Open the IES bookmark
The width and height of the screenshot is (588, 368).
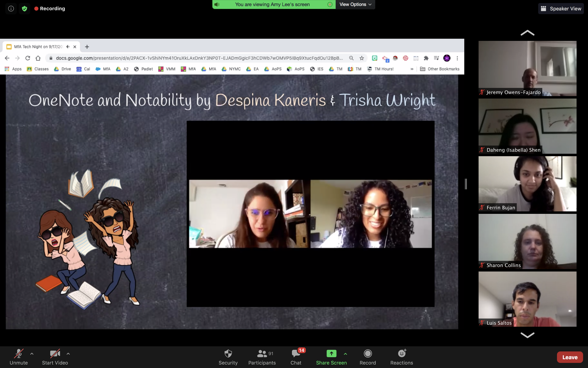point(317,69)
